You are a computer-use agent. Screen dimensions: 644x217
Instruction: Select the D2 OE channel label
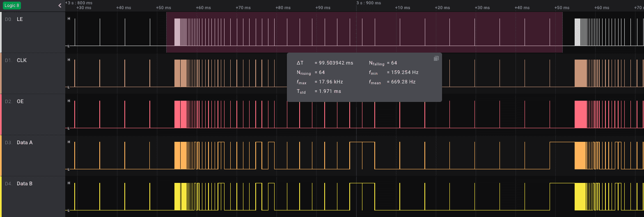(x=20, y=102)
